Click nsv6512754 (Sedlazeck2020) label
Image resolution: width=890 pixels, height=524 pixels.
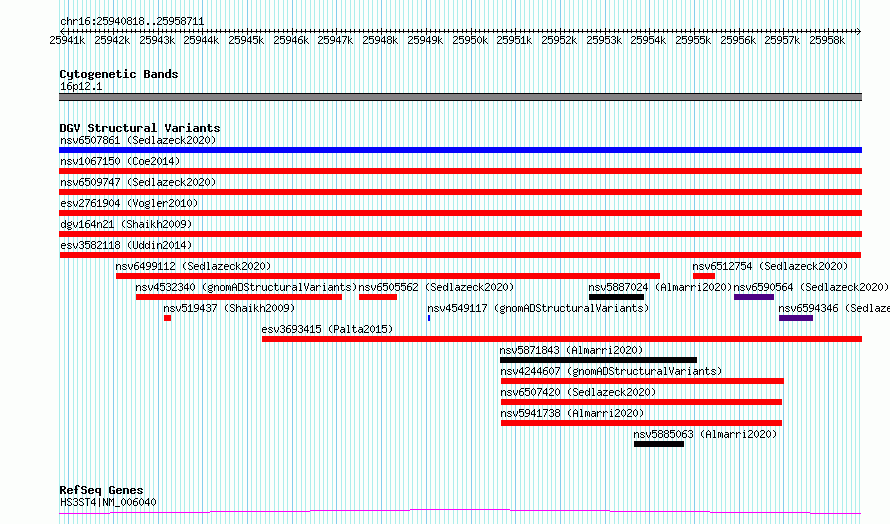click(x=770, y=266)
